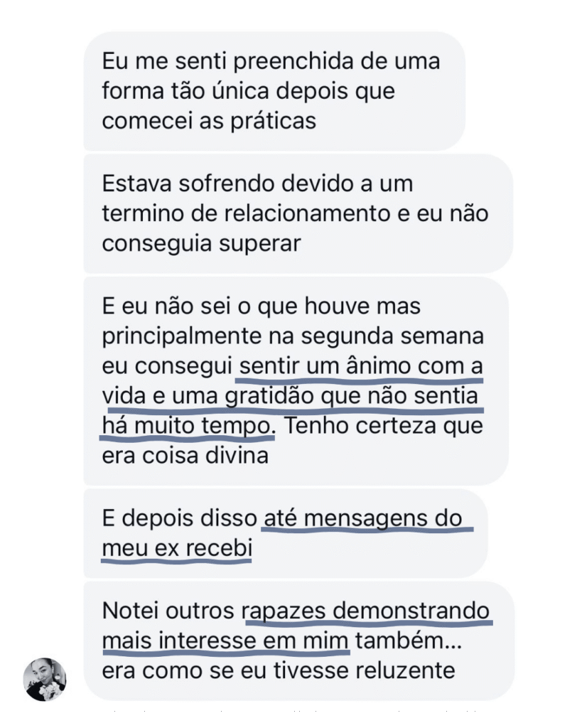
Task: Select the message starting "Eu me senti preenchida"
Action: [x=274, y=91]
